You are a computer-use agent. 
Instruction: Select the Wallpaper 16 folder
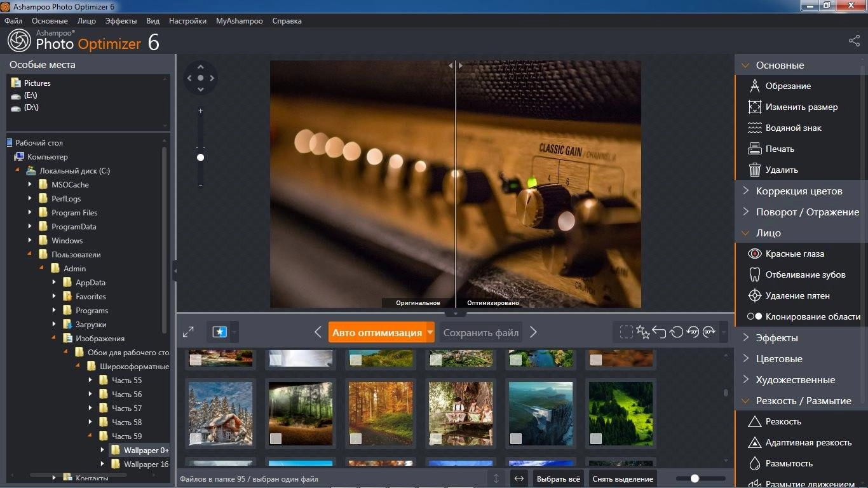pos(146,464)
